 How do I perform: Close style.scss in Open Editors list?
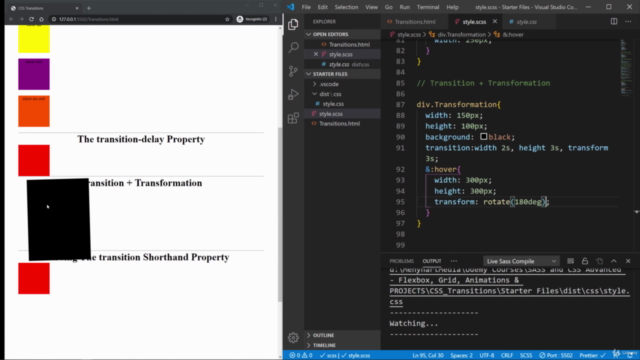click(316, 54)
